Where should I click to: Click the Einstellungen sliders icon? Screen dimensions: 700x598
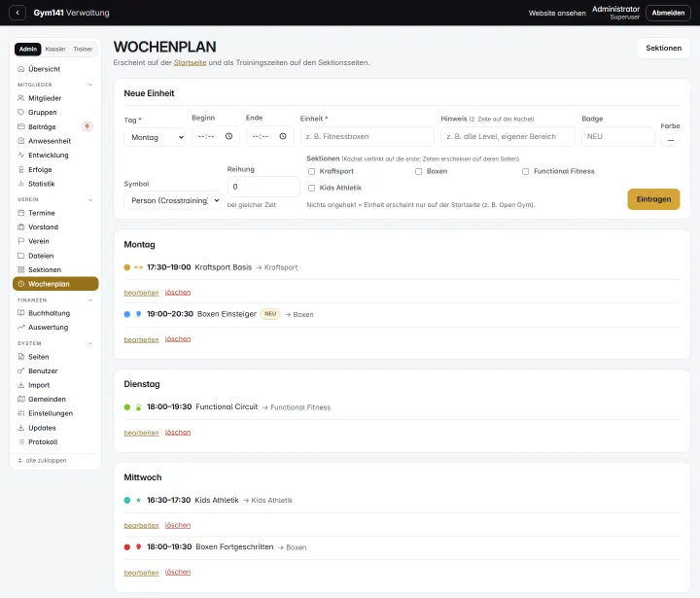tap(20, 413)
